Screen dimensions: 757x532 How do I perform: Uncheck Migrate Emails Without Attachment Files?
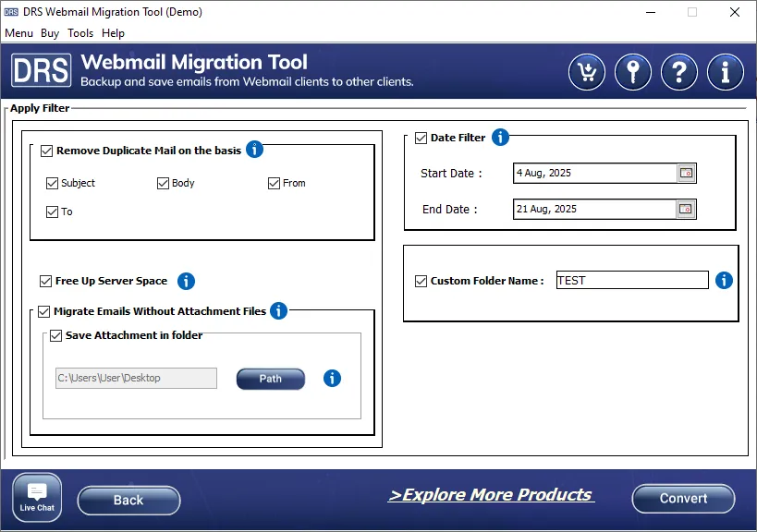(44, 311)
